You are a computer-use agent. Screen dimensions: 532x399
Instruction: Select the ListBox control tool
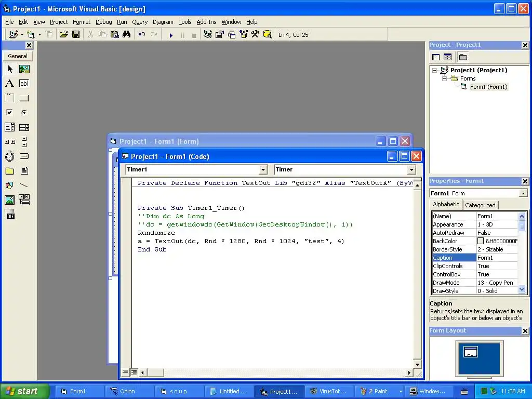[24, 127]
